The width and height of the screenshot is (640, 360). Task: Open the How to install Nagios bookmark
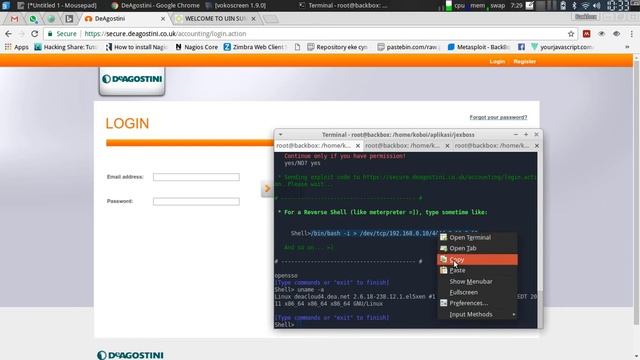[x=137, y=47]
